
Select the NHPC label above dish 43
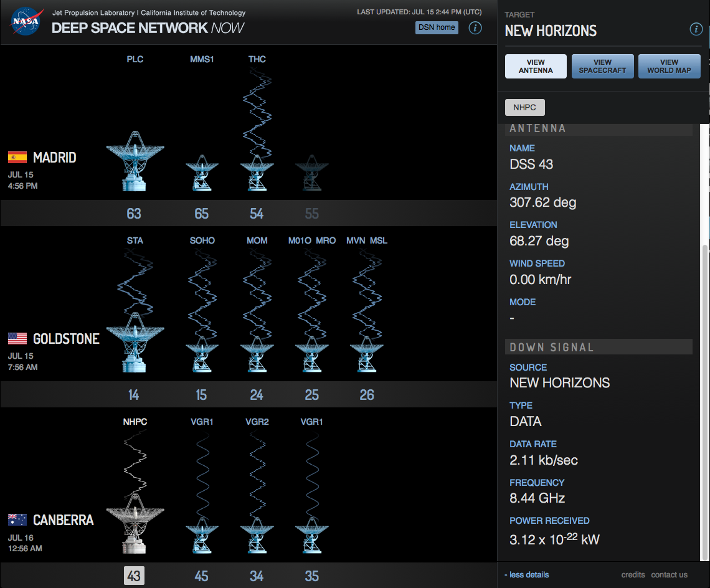click(135, 422)
